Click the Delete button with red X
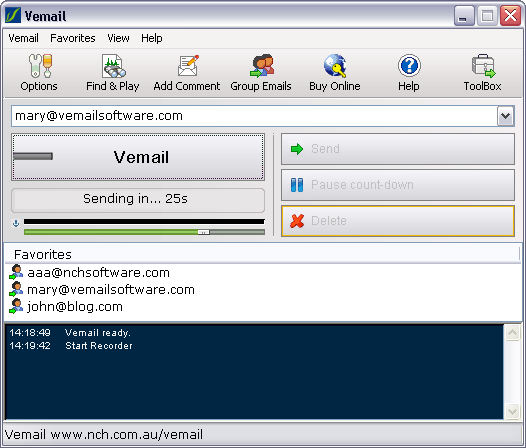526x448 pixels. pos(398,221)
